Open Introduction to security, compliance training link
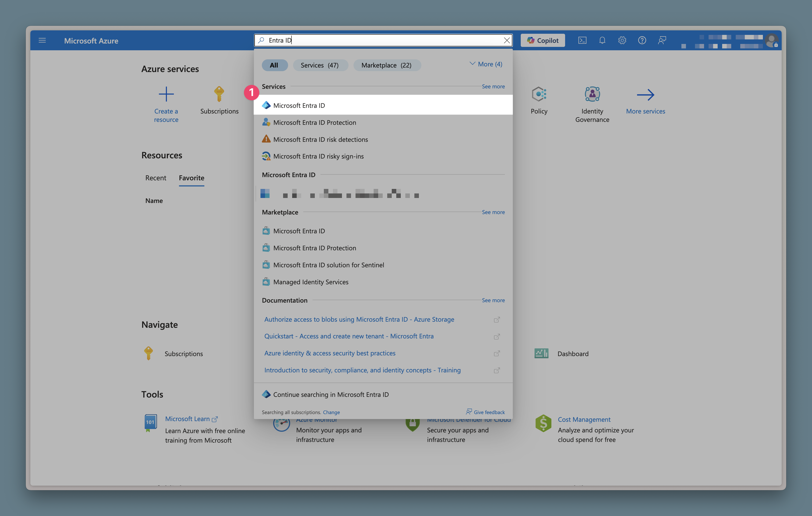The image size is (812, 516). [362, 370]
